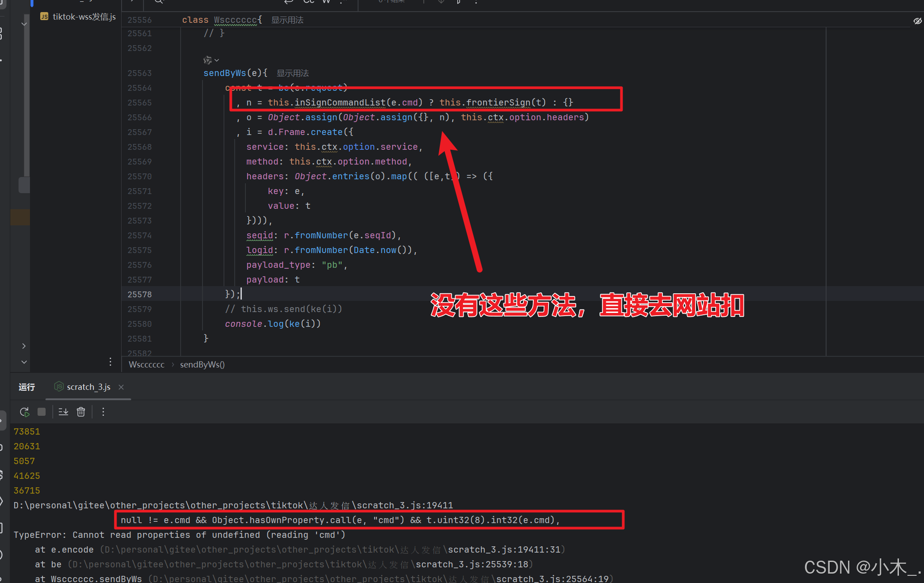924x583 pixels.
Task: Open the run toolbar's more options menu
Action: pyautogui.click(x=103, y=412)
